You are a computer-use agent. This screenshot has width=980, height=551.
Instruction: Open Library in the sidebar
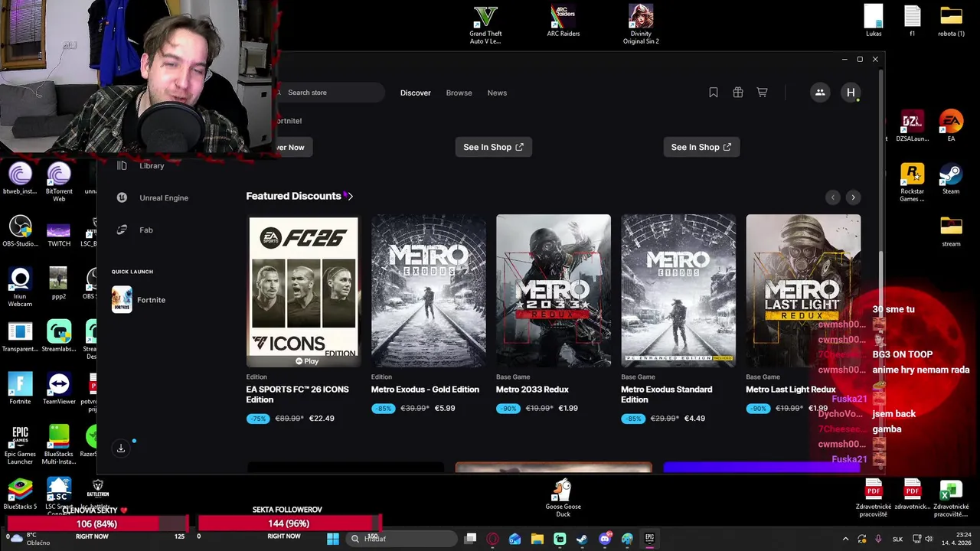click(x=152, y=165)
